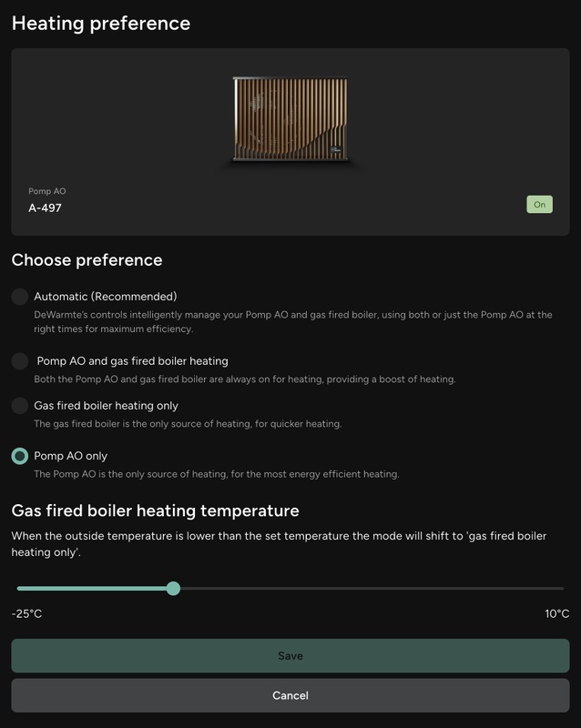This screenshot has height=728, width=581.
Task: Choose the Pomp AO and gas fired boiler radio button
Action: click(19, 361)
